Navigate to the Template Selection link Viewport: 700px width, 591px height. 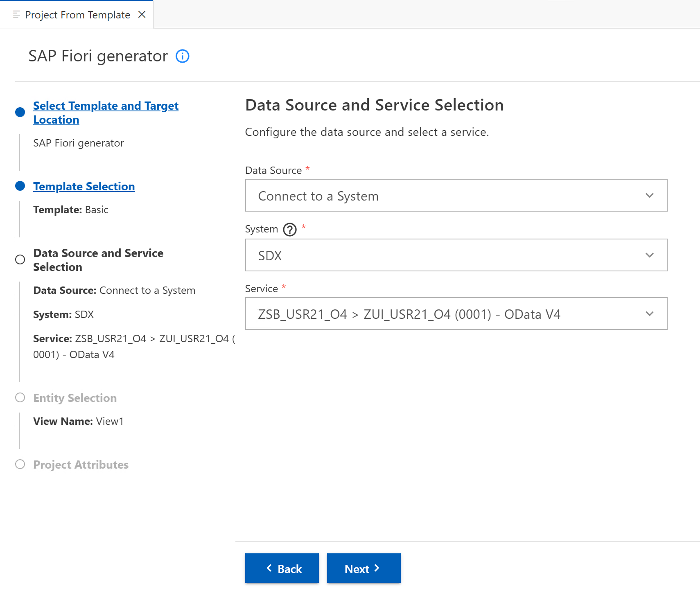tap(84, 186)
